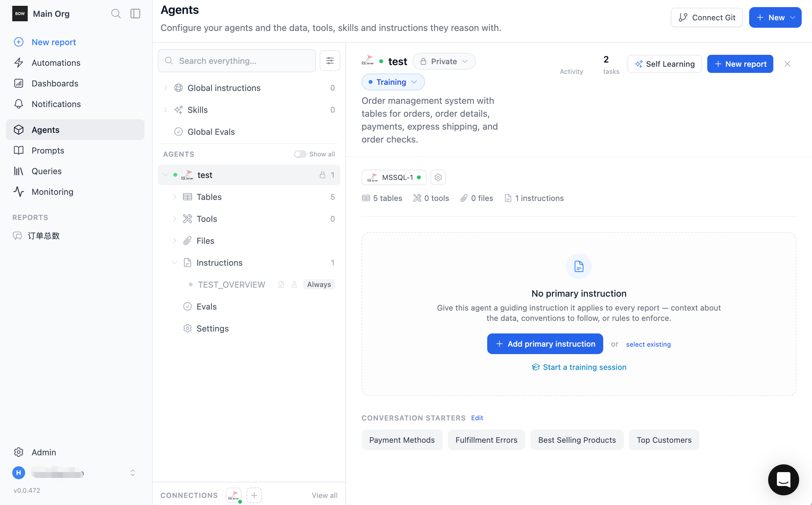This screenshot has height=505, width=812.
Task: Start a training session link
Action: point(579,367)
